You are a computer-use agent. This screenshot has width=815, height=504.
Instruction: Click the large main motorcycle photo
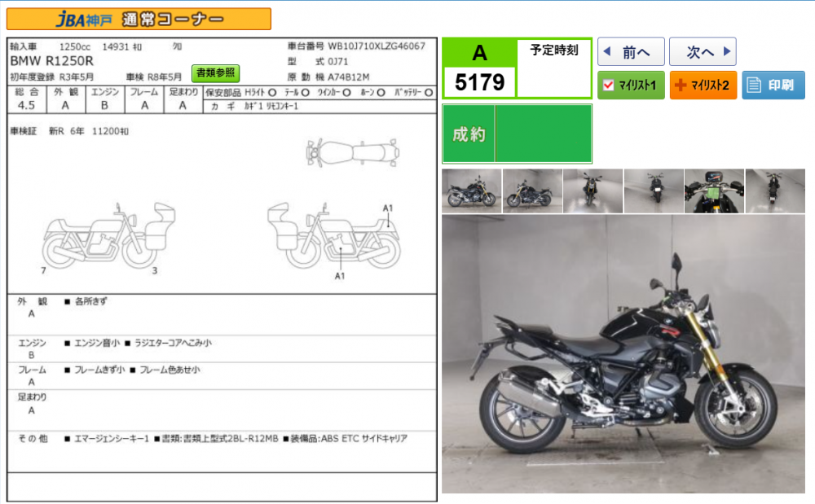tap(623, 354)
